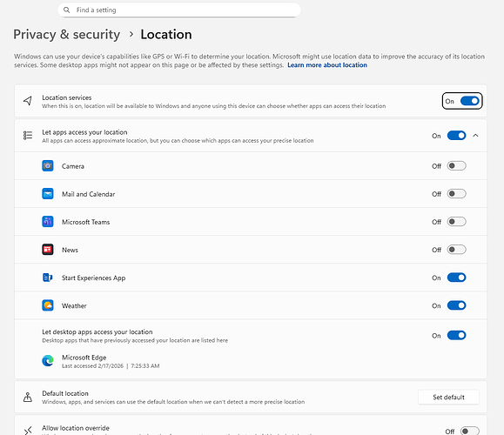Click the Weather app icon

point(48,305)
